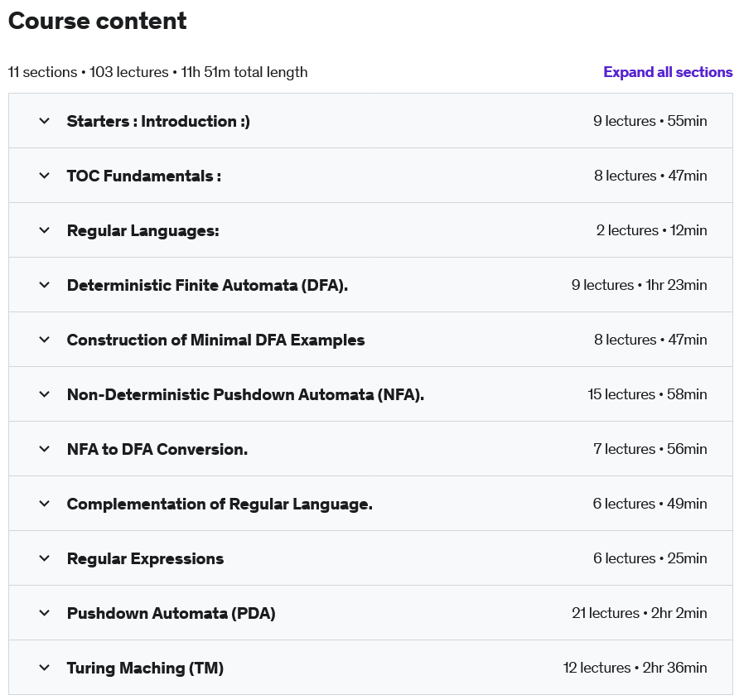The height and width of the screenshot is (700, 739).
Task: Expand chevron for Deterministic Finite Automata (DFA)
Action: [44, 285]
